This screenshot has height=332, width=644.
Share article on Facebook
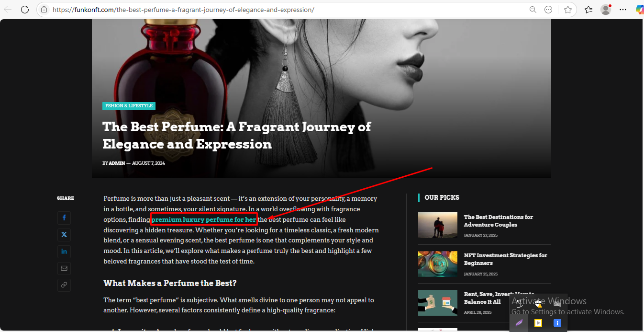(64, 218)
